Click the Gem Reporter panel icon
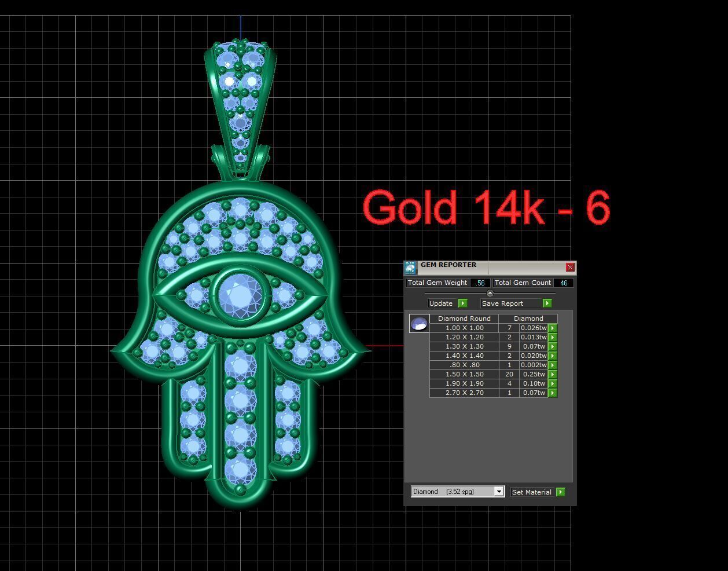 (410, 268)
